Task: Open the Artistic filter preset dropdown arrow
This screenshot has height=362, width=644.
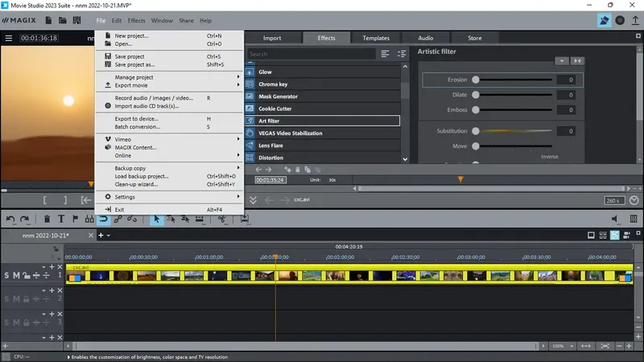Action: [x=561, y=61]
